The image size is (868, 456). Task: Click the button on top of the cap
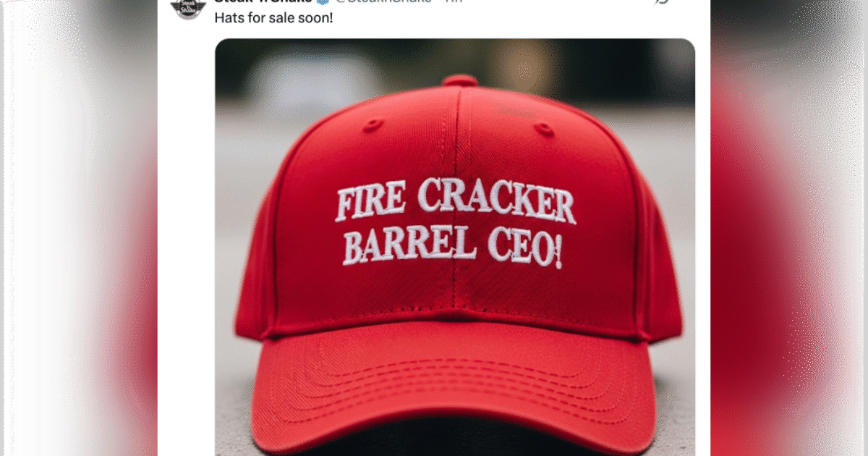[459, 80]
